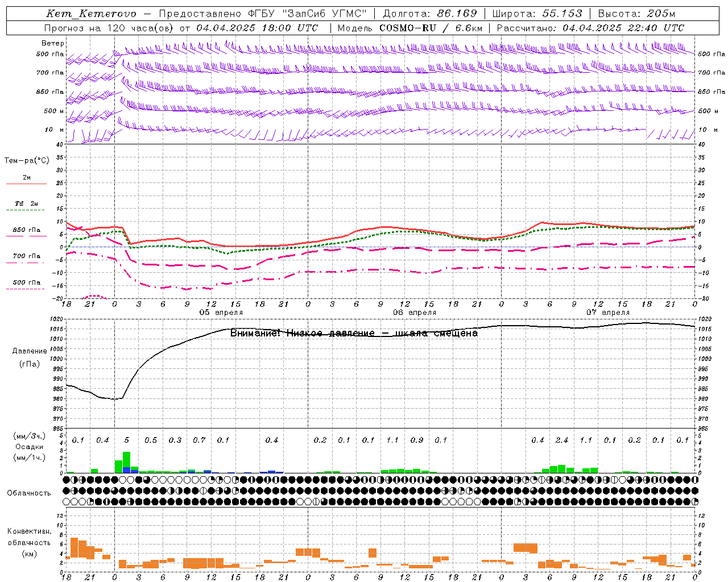Select the text ФГБУ "ЗапСиб УГМС"
Screen dimensions: 728x582
(x=308, y=14)
